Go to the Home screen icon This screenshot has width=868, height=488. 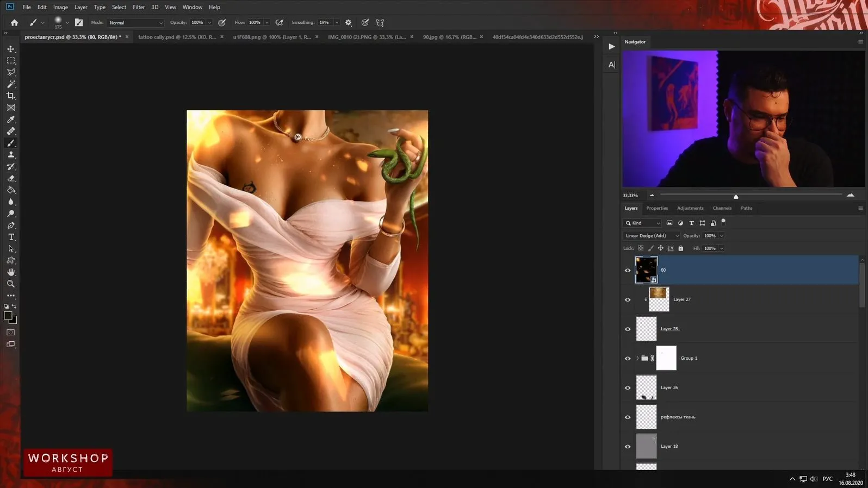coord(14,22)
